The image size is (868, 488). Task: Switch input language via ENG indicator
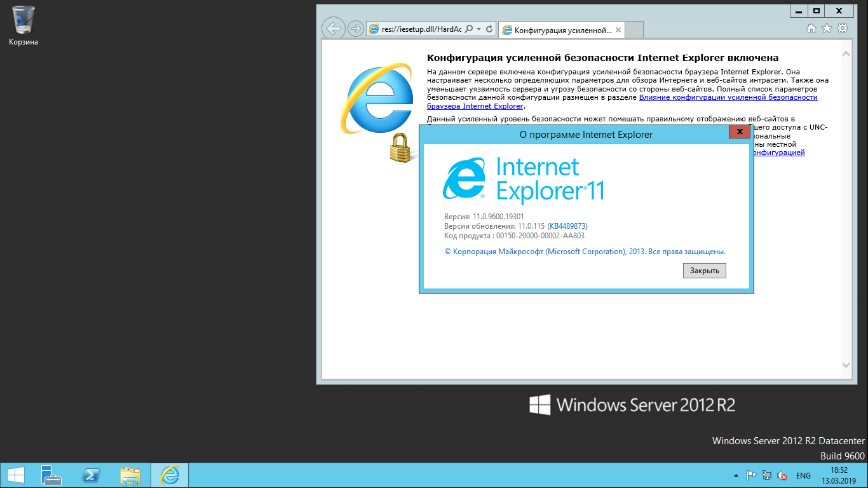803,475
